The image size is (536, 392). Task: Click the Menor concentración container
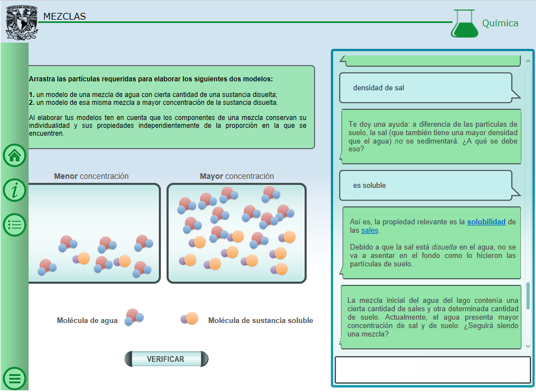click(94, 233)
